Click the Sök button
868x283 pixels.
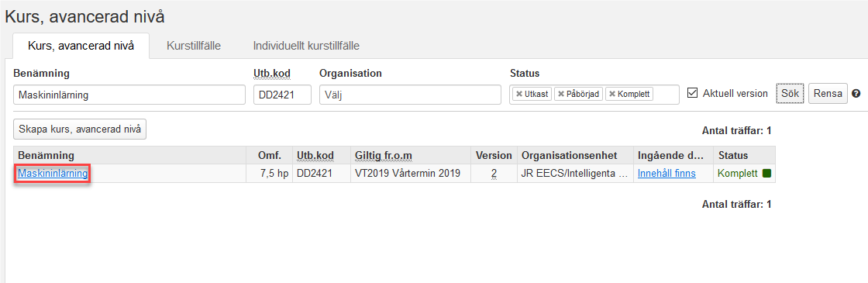(790, 94)
